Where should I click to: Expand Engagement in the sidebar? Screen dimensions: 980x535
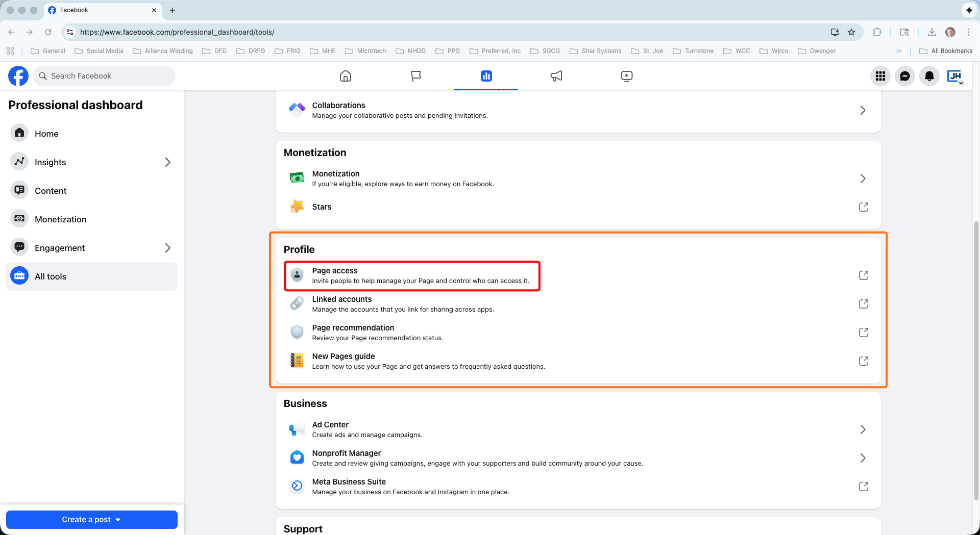167,248
